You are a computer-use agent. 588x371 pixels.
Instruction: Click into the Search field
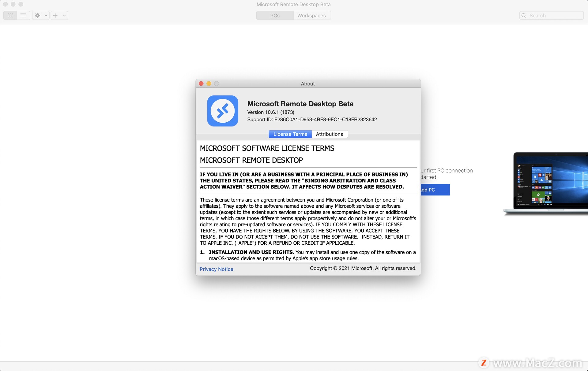tap(551, 16)
